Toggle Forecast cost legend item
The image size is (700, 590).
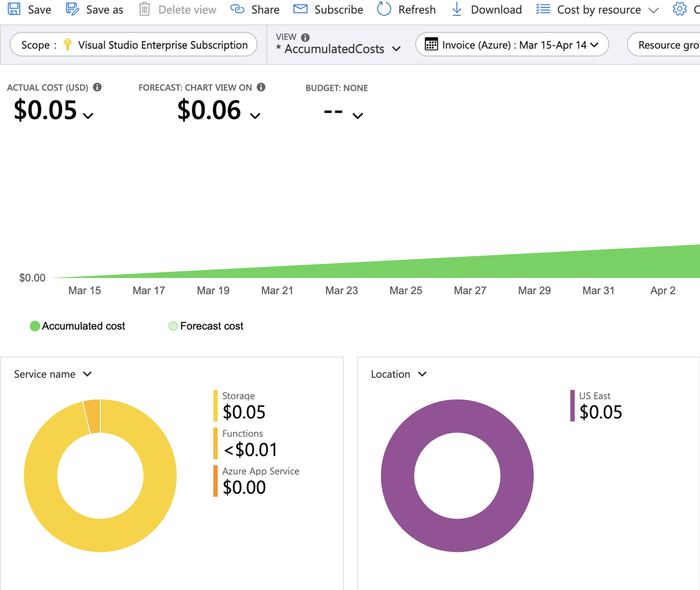tap(206, 326)
